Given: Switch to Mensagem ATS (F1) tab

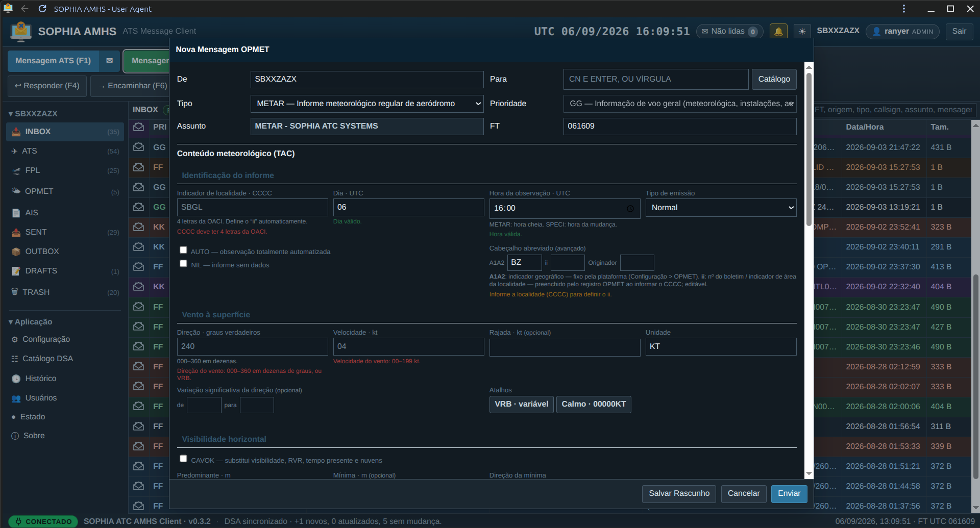Looking at the screenshot, I should [53, 61].
